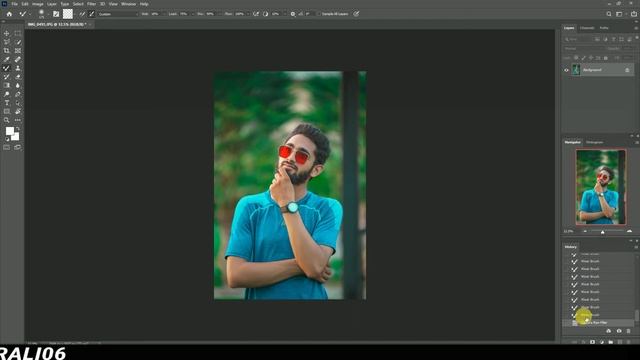The height and width of the screenshot is (360, 640).
Task: Open the Flow value dropdown
Action: [x=248, y=14]
